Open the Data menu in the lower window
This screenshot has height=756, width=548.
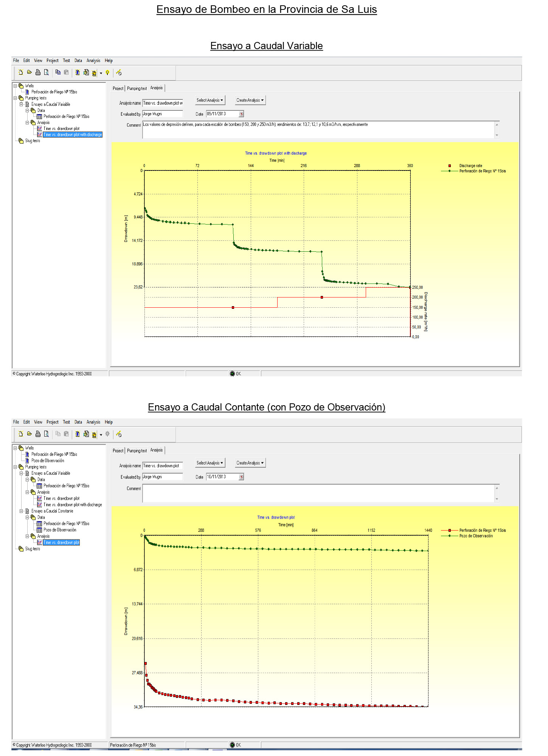click(x=78, y=422)
